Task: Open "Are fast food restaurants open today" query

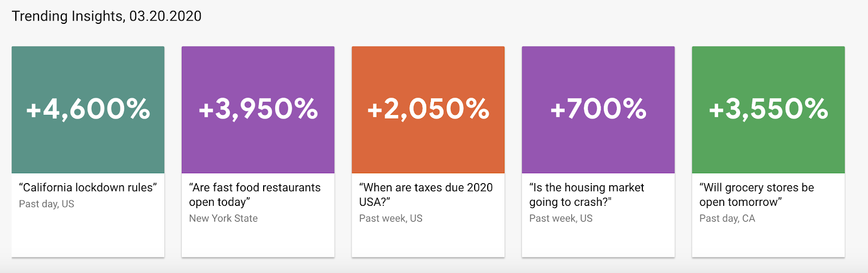Action: point(255,194)
